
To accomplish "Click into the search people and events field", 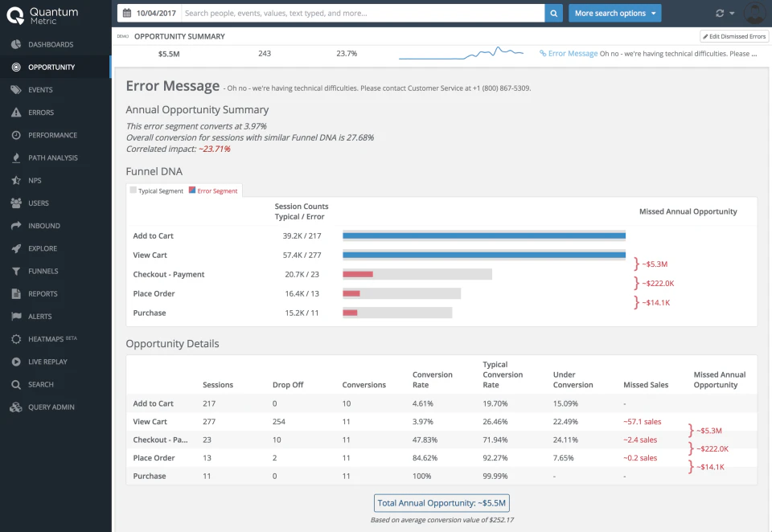I will (x=362, y=13).
